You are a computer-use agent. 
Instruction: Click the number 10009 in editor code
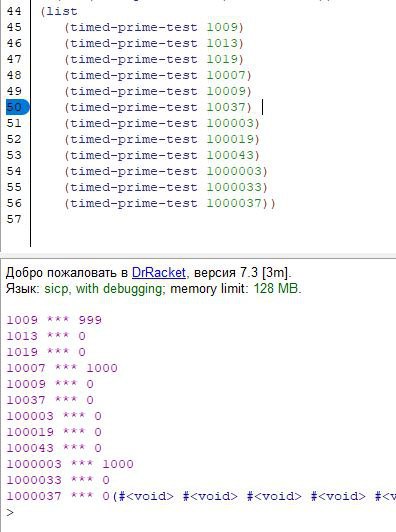(x=227, y=91)
